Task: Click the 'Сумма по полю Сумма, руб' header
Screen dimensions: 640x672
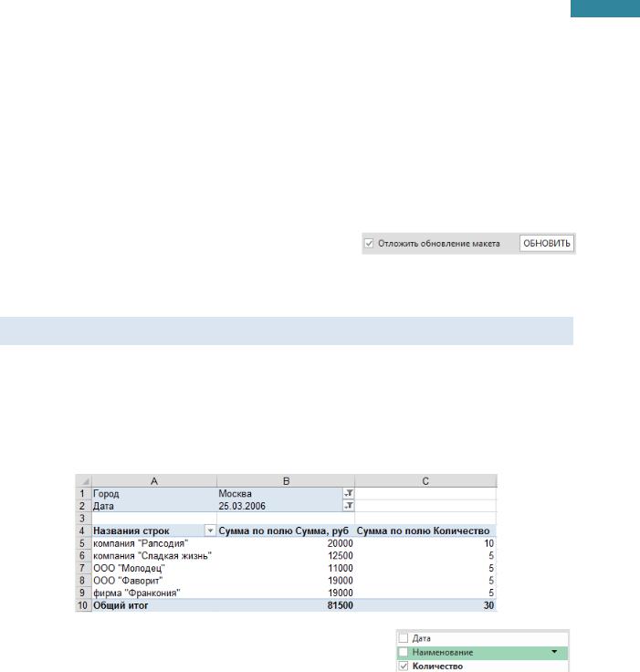Action: [x=286, y=530]
